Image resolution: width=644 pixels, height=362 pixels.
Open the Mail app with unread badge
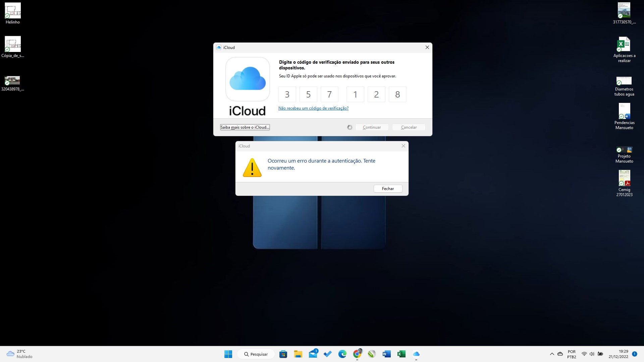313,354
